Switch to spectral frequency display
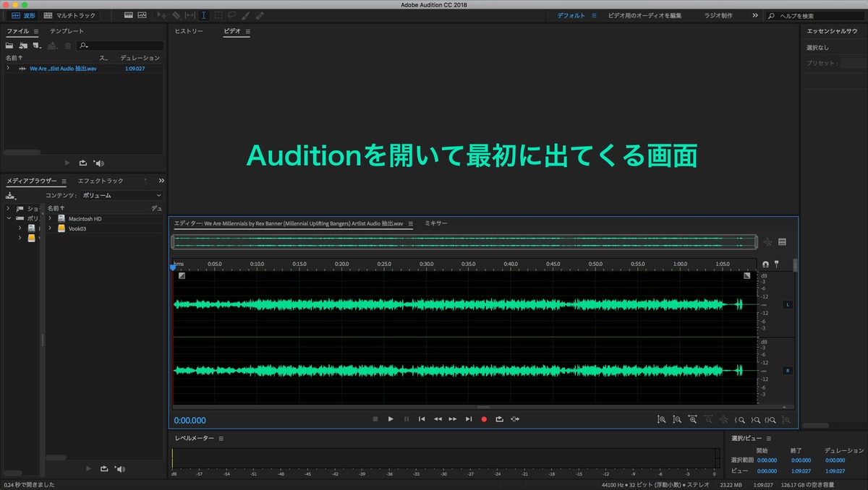Viewport: 868px width, 490px height. tap(142, 14)
